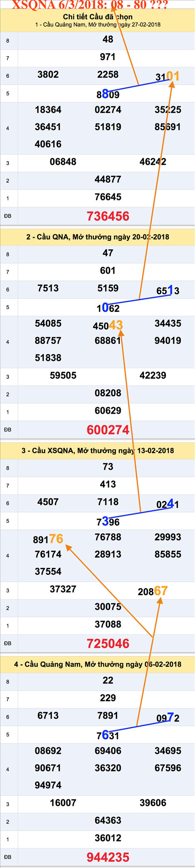Click header "3 - Cầu XSQNA" dated 13-02-2018
Screen dimensions: 195x868
(97, 450)
